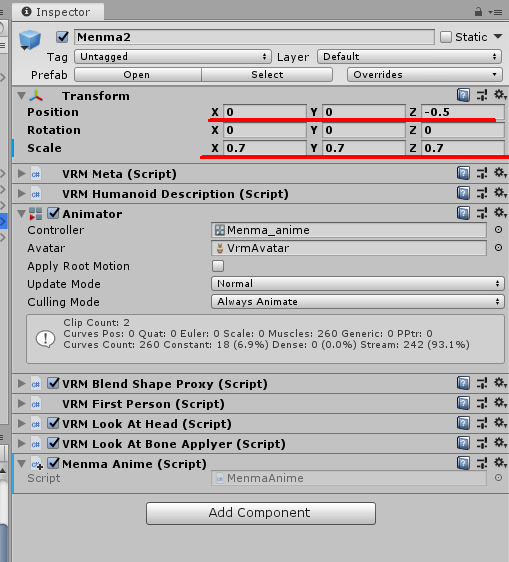The image size is (509, 562).
Task: Open VRM First Person gear menu
Action: coord(500,403)
